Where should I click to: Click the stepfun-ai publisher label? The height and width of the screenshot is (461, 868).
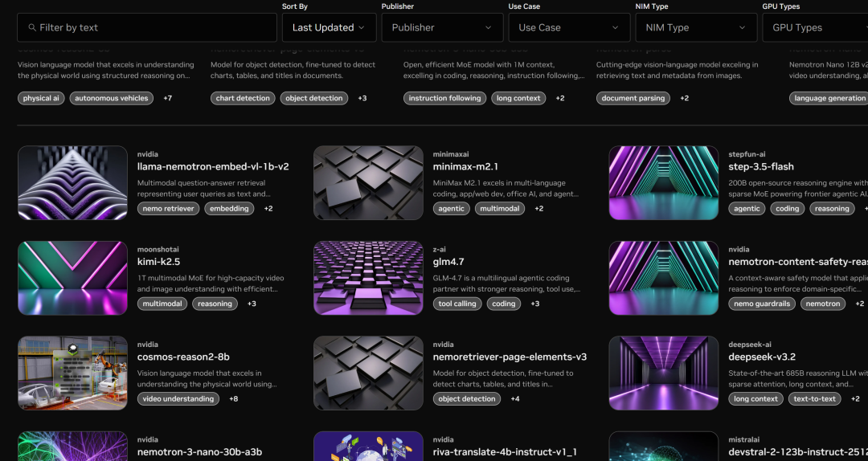click(747, 154)
